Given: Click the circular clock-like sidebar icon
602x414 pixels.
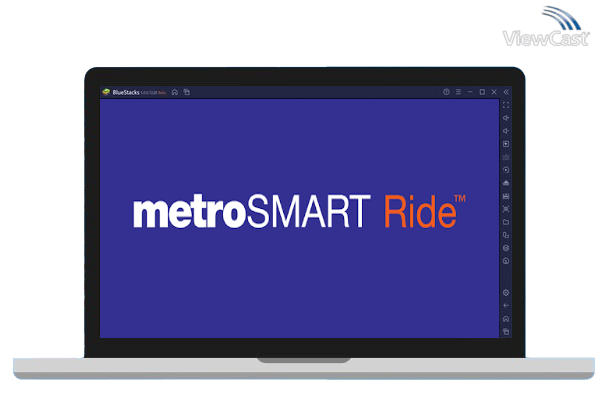Looking at the screenshot, I should click(x=506, y=261).
